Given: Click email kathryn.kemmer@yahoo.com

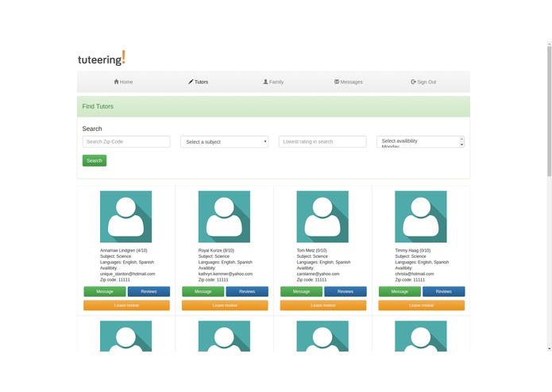Looking at the screenshot, I should coord(226,274).
